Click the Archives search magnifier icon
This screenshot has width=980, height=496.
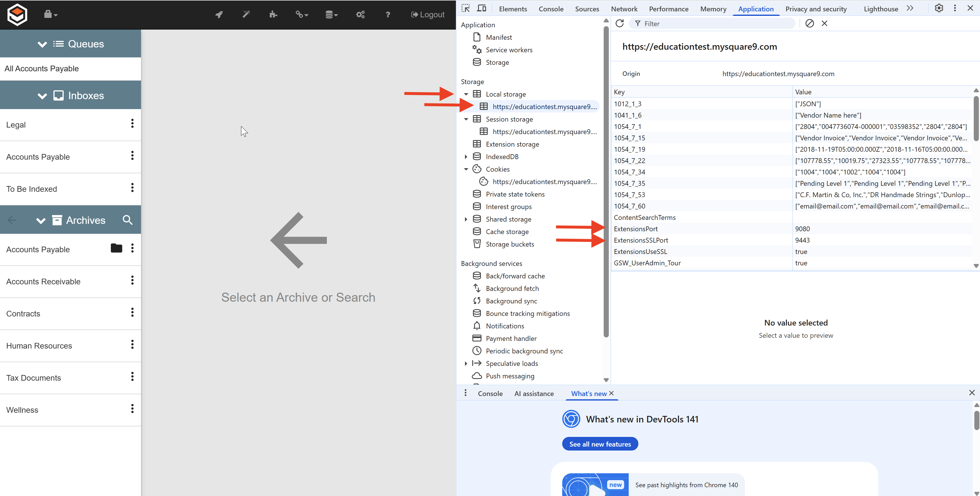coord(127,220)
